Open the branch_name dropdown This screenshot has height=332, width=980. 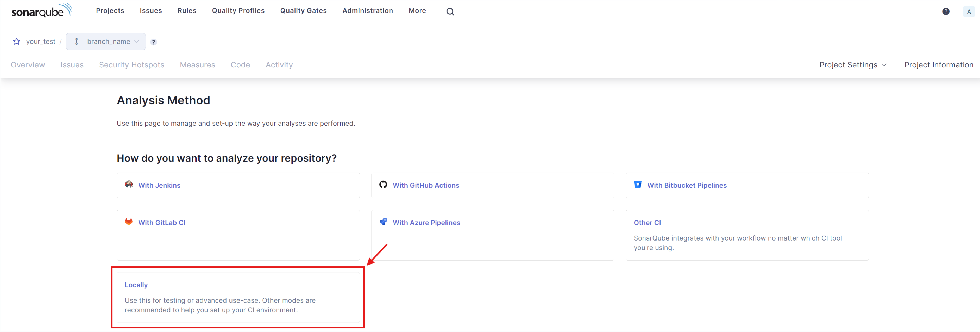(106, 41)
